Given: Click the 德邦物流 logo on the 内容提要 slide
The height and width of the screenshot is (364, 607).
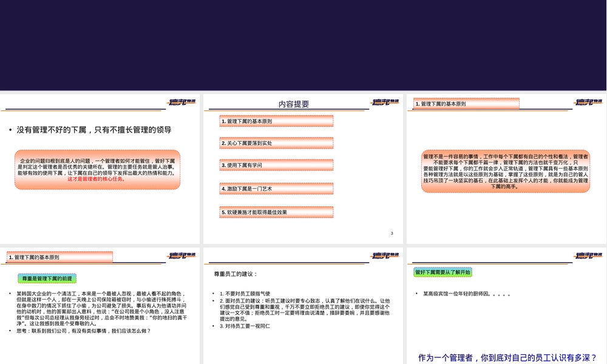Looking at the screenshot, I should click(385, 102).
